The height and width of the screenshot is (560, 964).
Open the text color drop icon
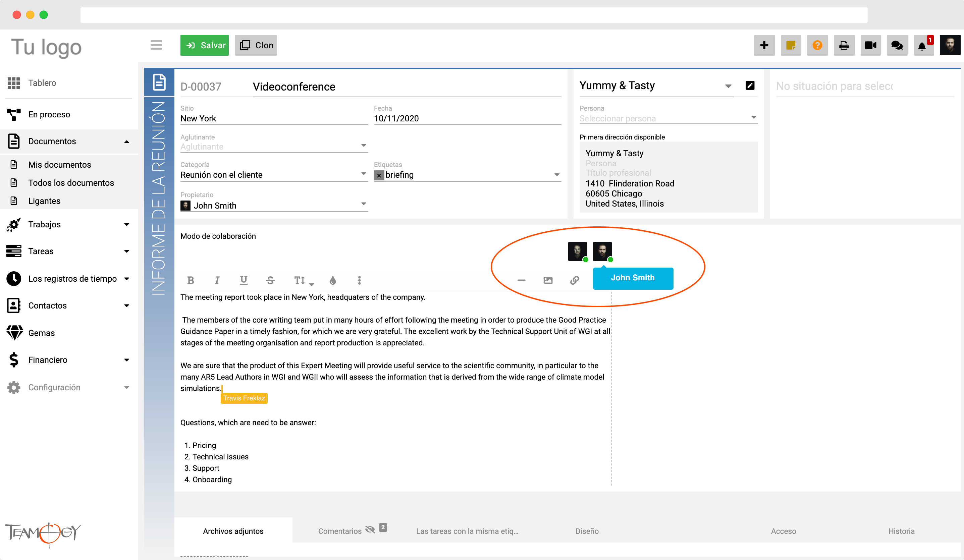tap(332, 280)
